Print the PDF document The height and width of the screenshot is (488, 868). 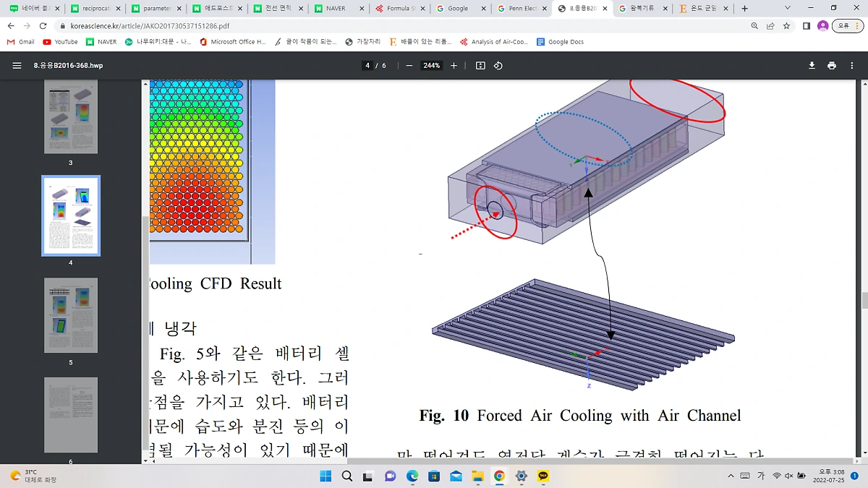pos(832,65)
